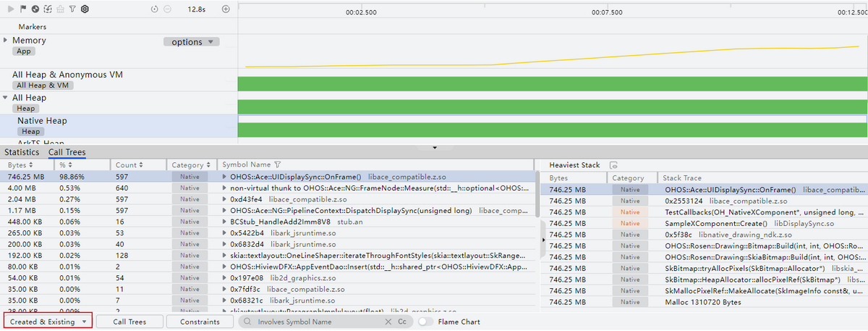Switch to the Statistics tab

tap(22, 153)
